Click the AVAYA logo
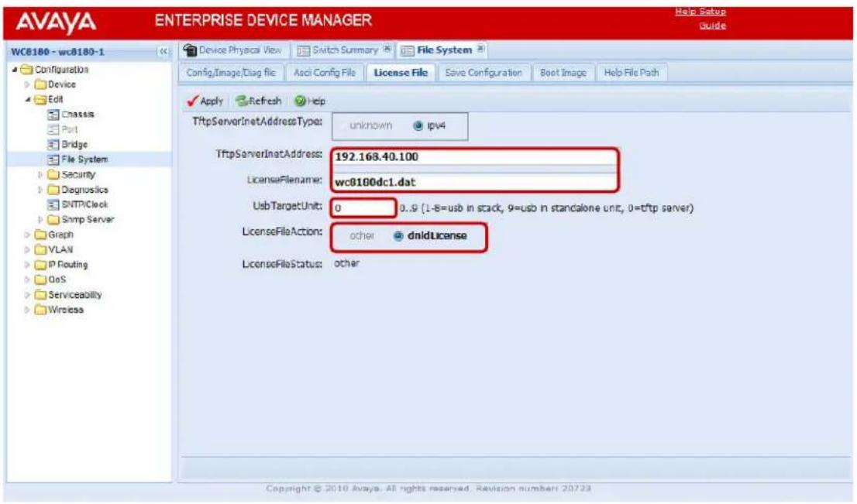The height and width of the screenshot is (504, 857). point(56,22)
